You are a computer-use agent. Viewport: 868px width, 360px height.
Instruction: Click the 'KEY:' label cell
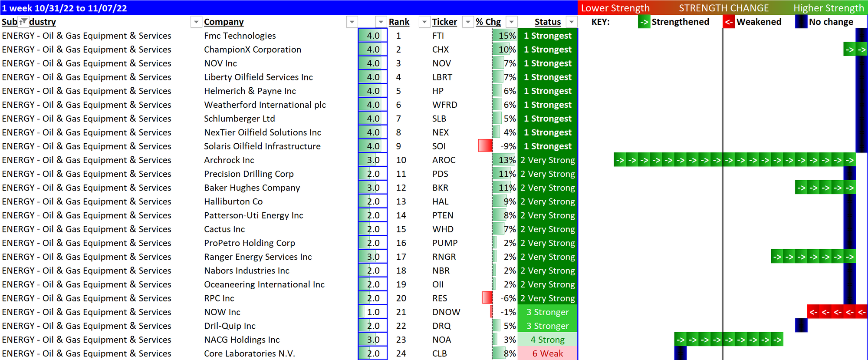point(601,22)
